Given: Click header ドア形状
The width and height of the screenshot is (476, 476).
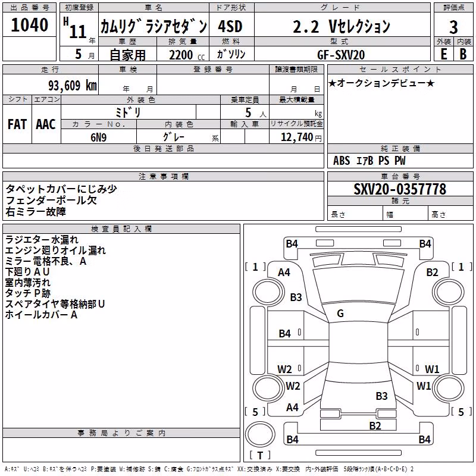Looking at the screenshot, I should pos(231,8).
